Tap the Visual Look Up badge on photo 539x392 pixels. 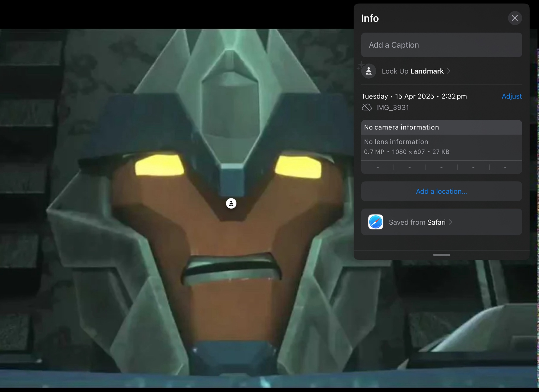(231, 204)
